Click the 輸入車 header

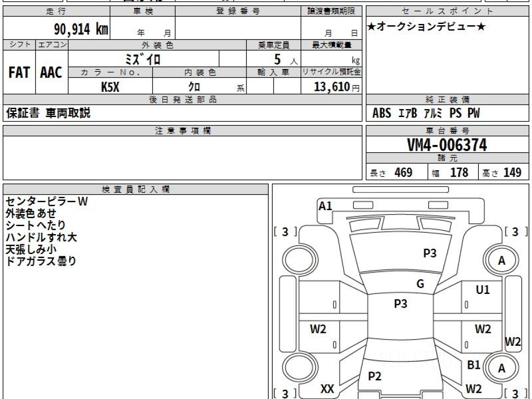pos(274,72)
